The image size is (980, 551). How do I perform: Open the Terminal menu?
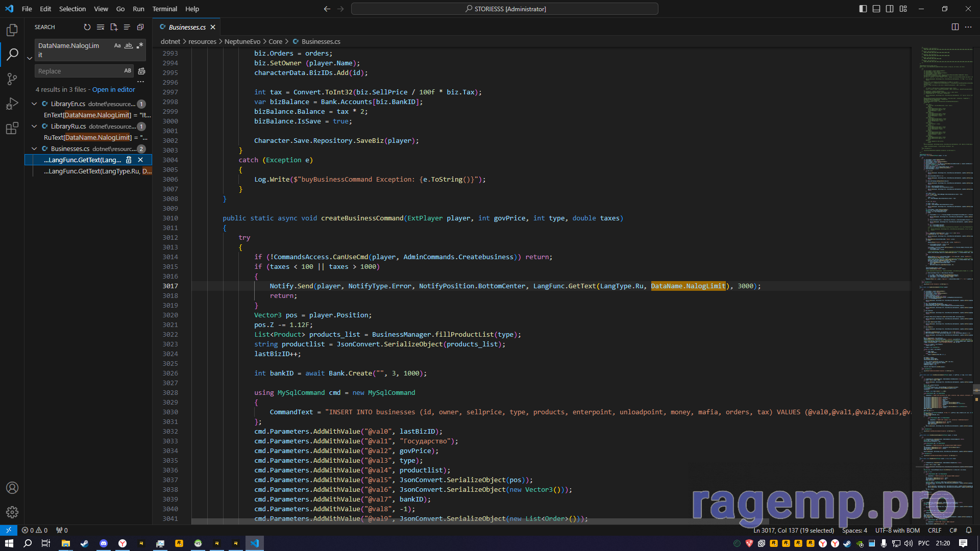(x=165, y=9)
